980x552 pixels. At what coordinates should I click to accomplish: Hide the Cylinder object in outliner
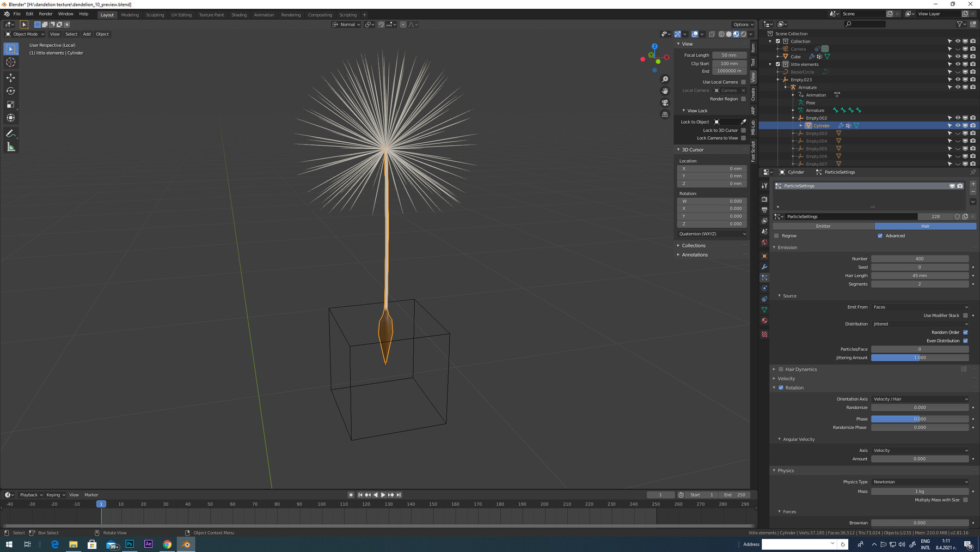(x=958, y=125)
